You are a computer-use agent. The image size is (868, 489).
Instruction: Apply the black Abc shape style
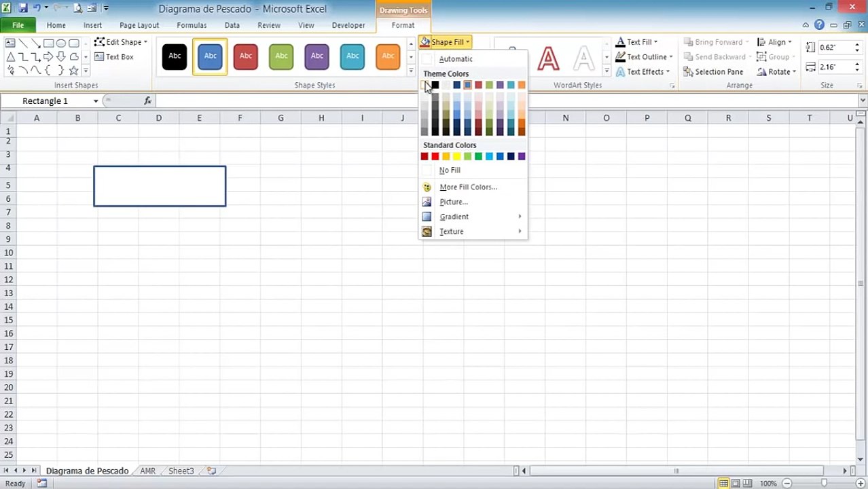175,56
